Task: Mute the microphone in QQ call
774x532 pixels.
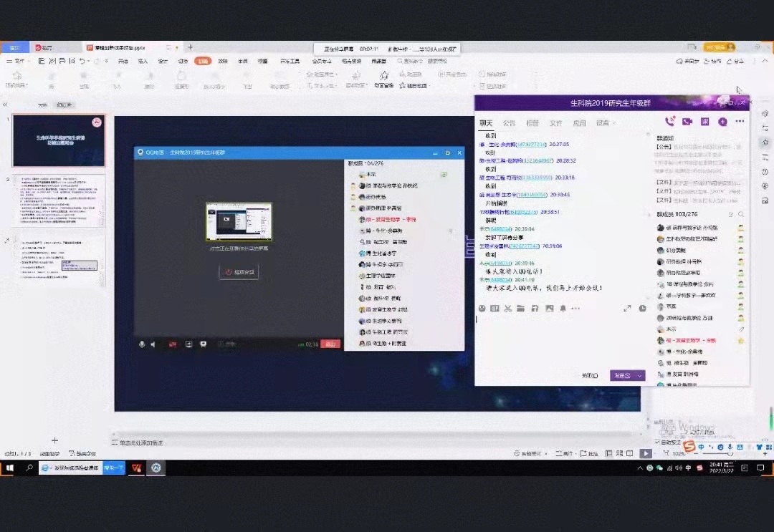Action: [142, 344]
